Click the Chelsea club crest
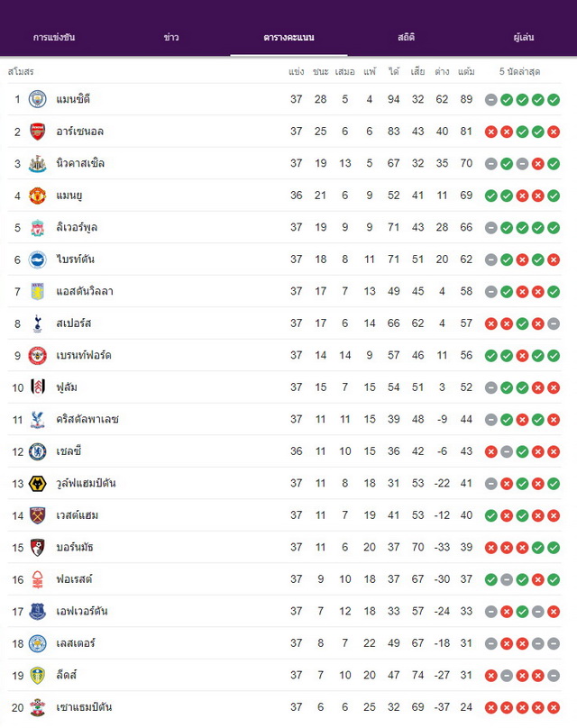The width and height of the screenshot is (577, 728). pos(37,451)
